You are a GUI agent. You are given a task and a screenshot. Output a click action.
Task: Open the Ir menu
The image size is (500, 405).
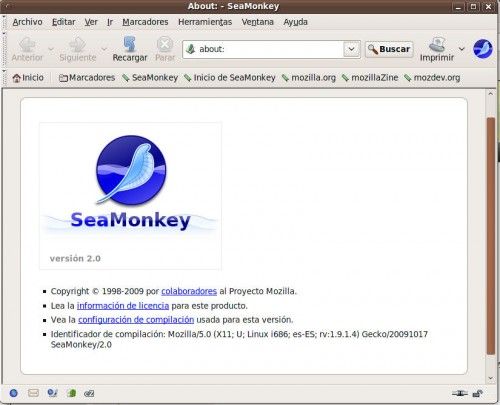[110, 22]
